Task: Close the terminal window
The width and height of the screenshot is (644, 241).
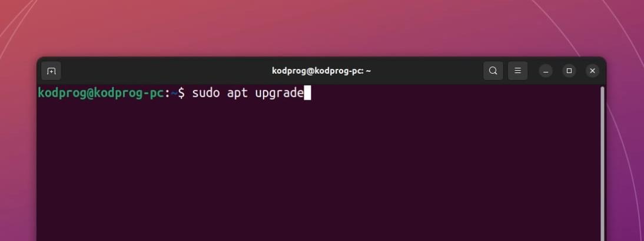Action: coord(592,71)
